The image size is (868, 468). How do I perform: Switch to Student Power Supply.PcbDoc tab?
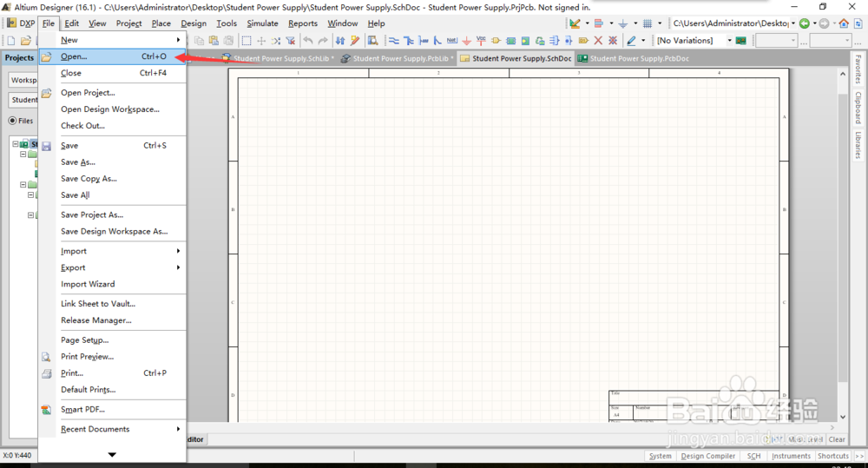(634, 58)
